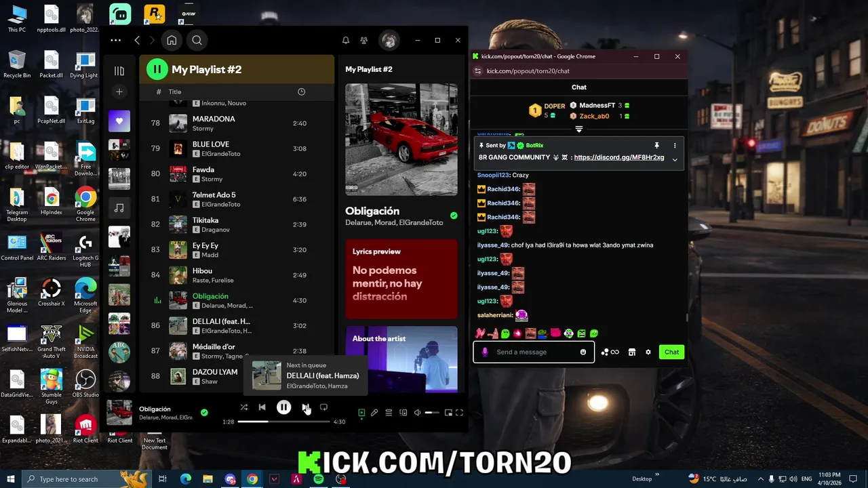This screenshot has width=868, height=488.
Task: Toggle Now Playing view button
Action: click(x=361, y=413)
